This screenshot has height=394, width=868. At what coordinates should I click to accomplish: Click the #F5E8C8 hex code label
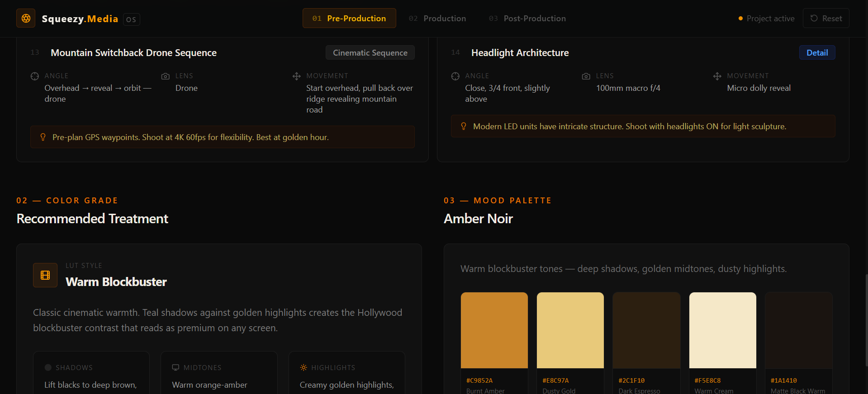click(707, 380)
